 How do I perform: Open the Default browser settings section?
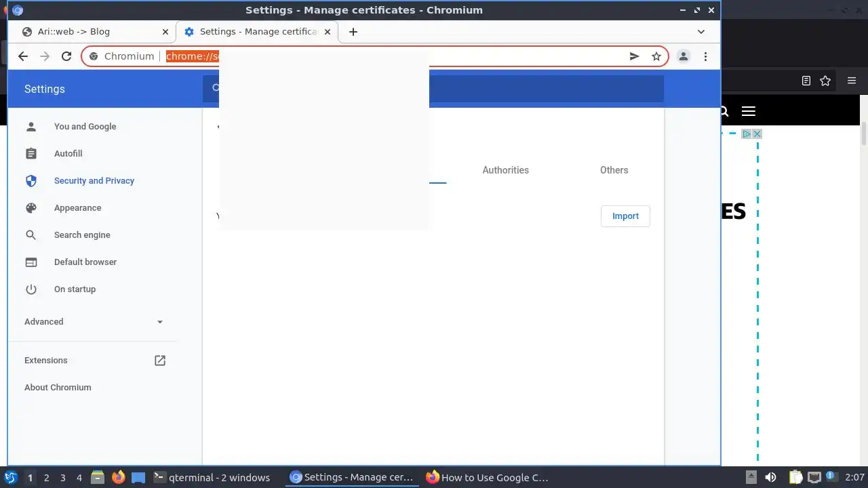click(85, 262)
